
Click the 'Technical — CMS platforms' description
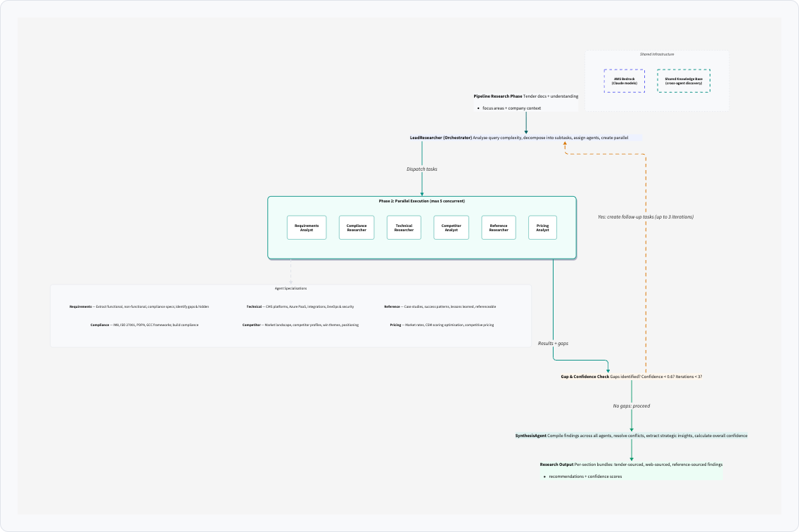300,306
